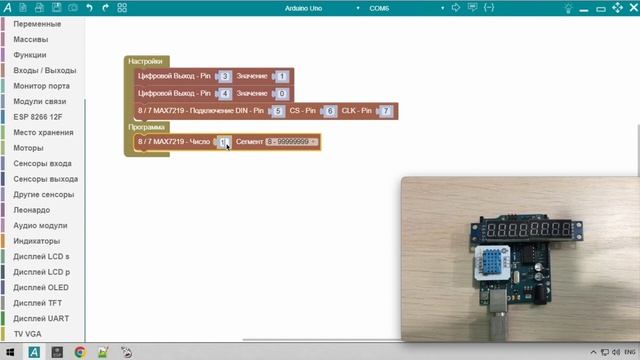Viewport: 640px width, 360px height.
Task: Click the Pin value 3 field
Action: [224, 76]
